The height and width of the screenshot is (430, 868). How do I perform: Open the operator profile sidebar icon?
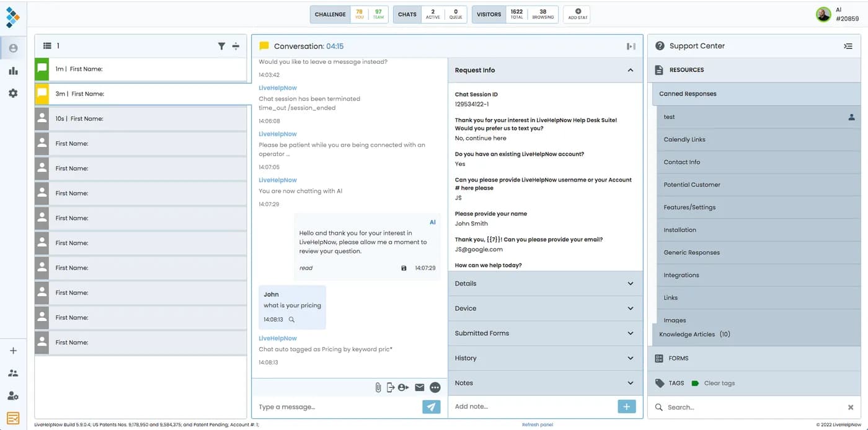tap(13, 48)
